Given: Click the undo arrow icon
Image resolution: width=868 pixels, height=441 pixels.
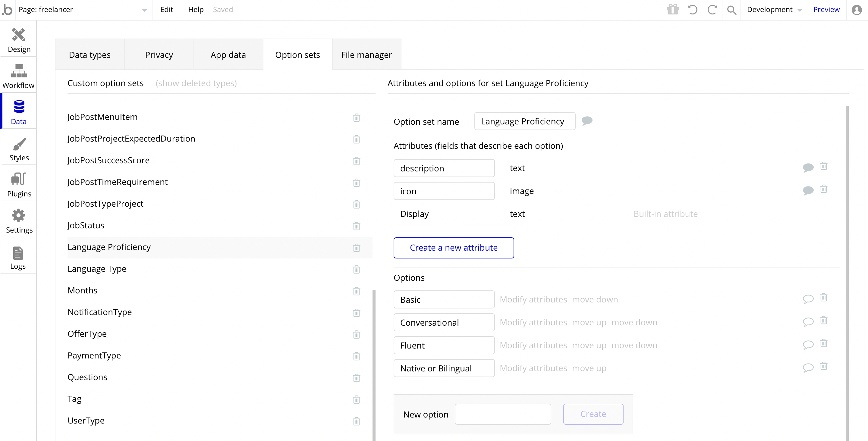Looking at the screenshot, I should coord(693,9).
